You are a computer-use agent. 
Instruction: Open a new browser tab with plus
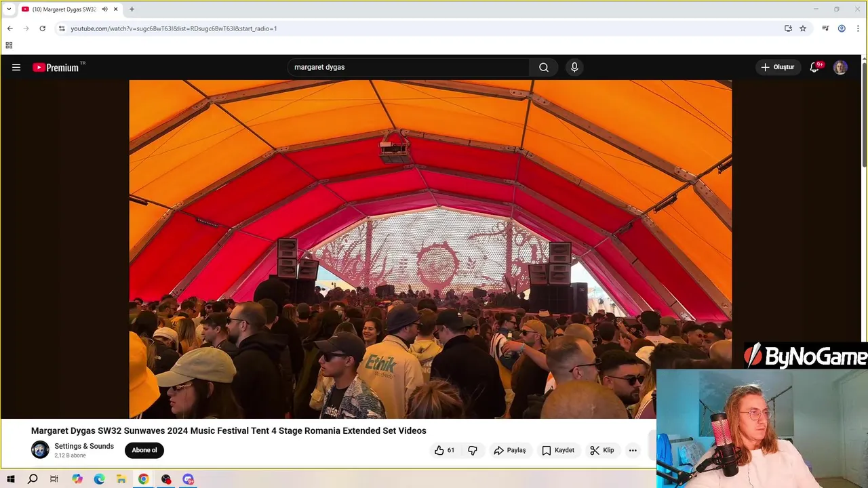point(132,9)
